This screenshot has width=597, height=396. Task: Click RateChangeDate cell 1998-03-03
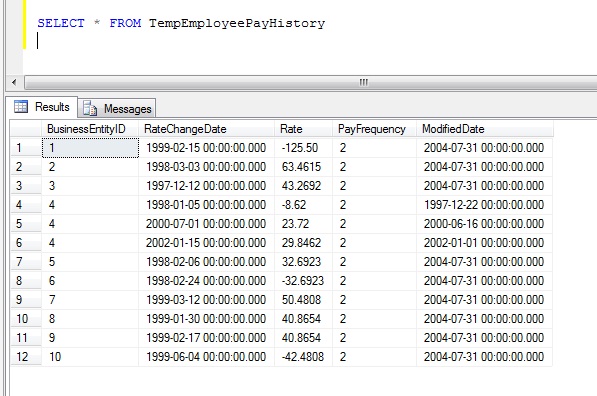[206, 167]
